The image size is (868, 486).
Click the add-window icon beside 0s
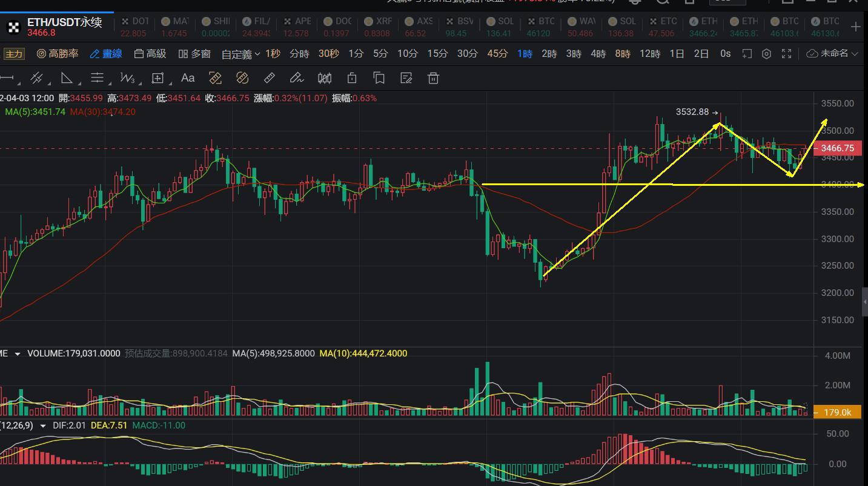pyautogui.click(x=747, y=54)
